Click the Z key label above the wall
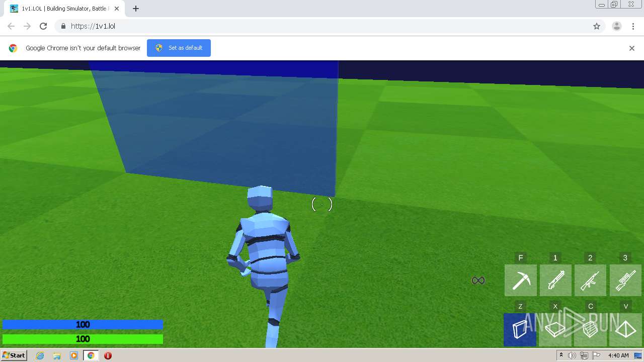 click(x=520, y=306)
